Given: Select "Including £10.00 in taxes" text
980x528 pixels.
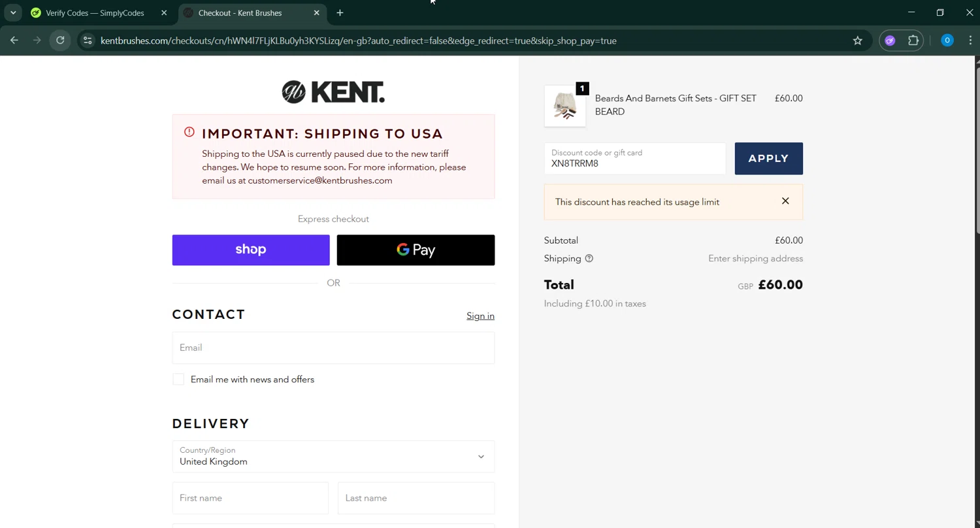Looking at the screenshot, I should tap(595, 304).
